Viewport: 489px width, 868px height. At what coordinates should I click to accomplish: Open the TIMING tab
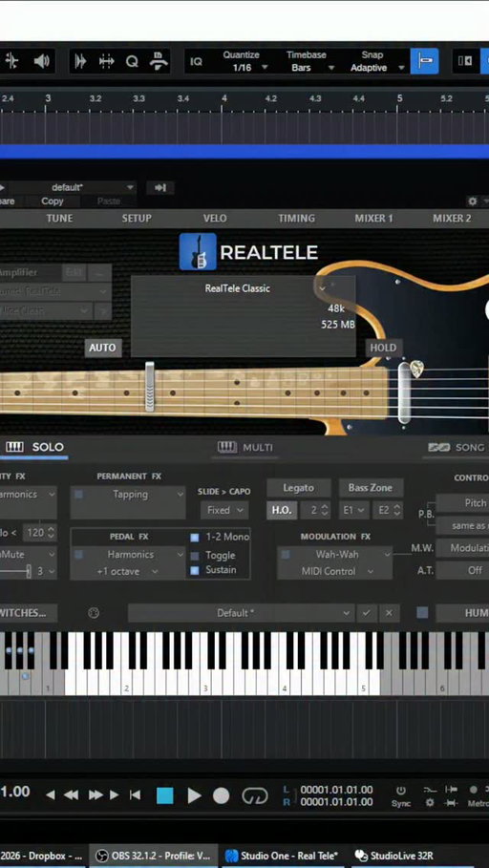tap(296, 218)
